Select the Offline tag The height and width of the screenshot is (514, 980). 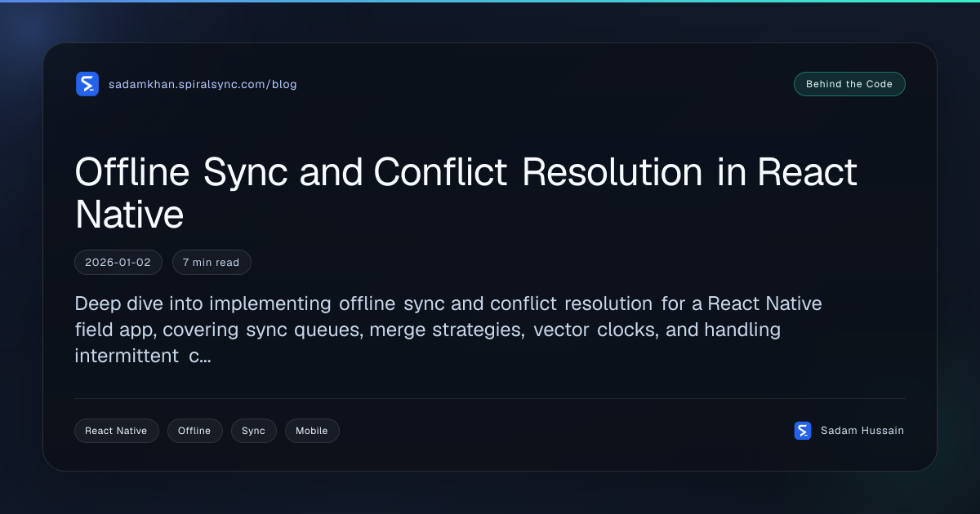pos(194,431)
